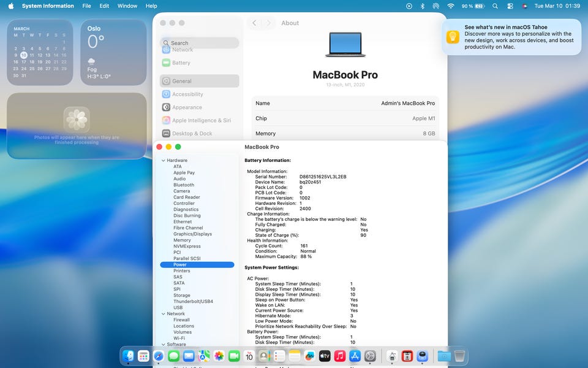This screenshot has width=588, height=368.
Task: Click the Bluetooth icon in menu bar
Action: tap(422, 6)
